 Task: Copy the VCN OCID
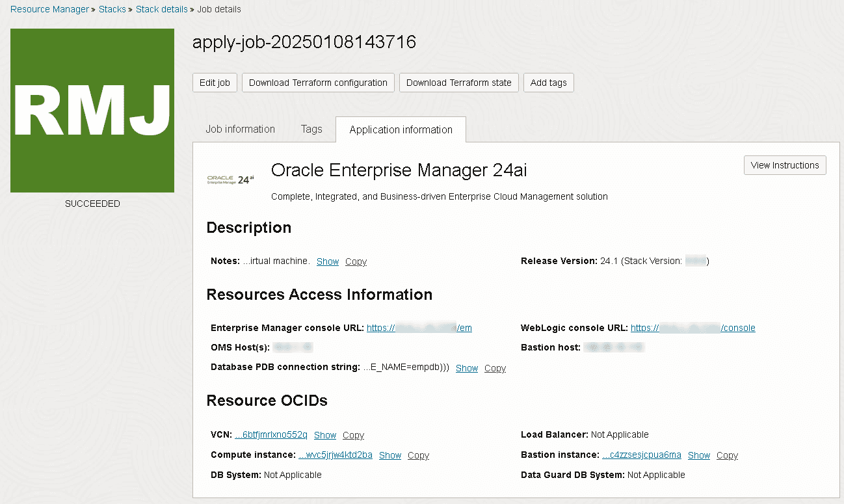[353, 435]
